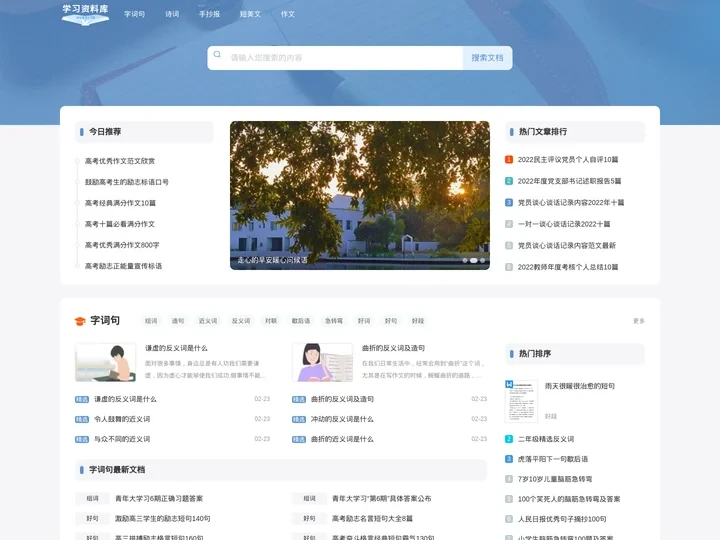Open 青年大学习"第6期"具体答案公布
This screenshot has height=540, width=720.
pos(382,499)
